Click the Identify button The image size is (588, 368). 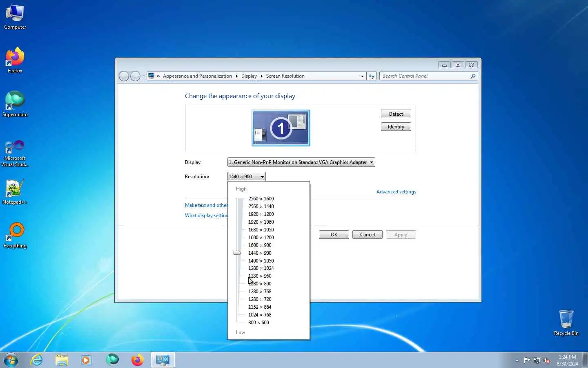pos(396,127)
